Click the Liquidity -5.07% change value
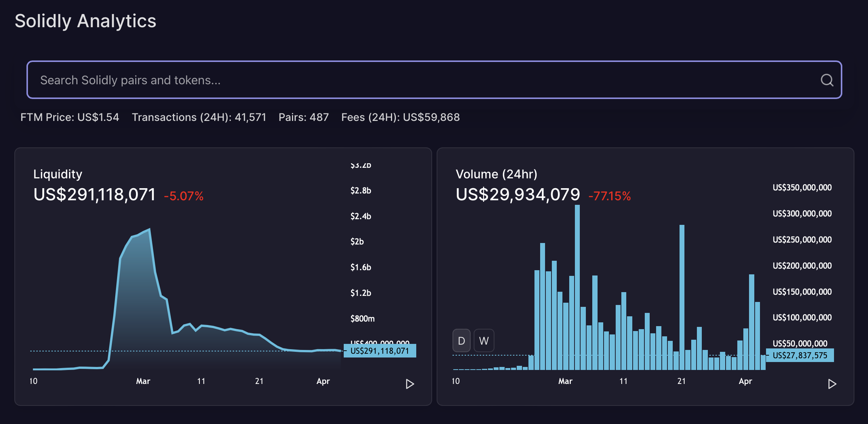The width and height of the screenshot is (868, 424). coord(184,196)
